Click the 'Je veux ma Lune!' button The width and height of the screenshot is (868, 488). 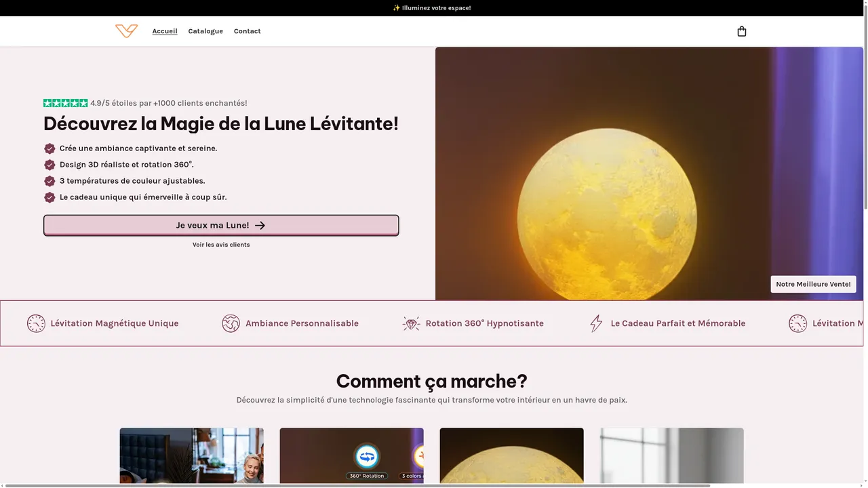pos(221,225)
